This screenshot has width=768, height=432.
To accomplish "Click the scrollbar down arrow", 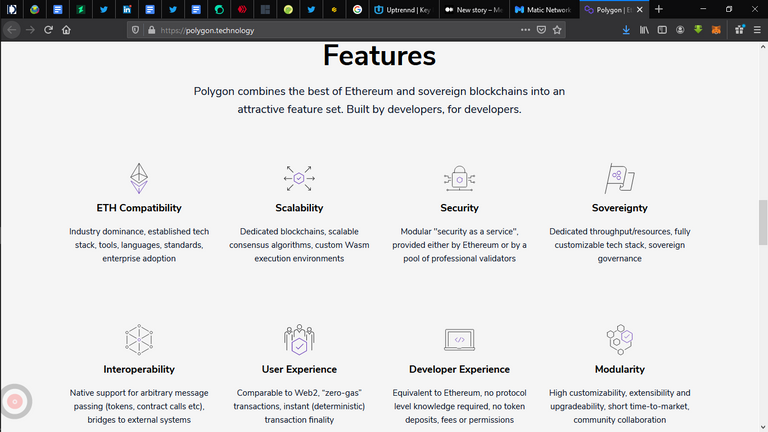I will point(763,427).
